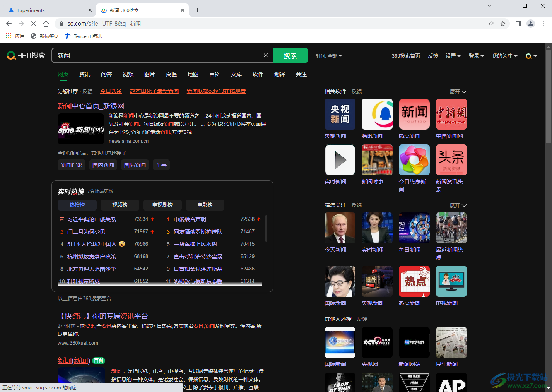Click the hot-search list scrollbar
The width and height of the screenshot is (552, 392).
click(x=266, y=228)
